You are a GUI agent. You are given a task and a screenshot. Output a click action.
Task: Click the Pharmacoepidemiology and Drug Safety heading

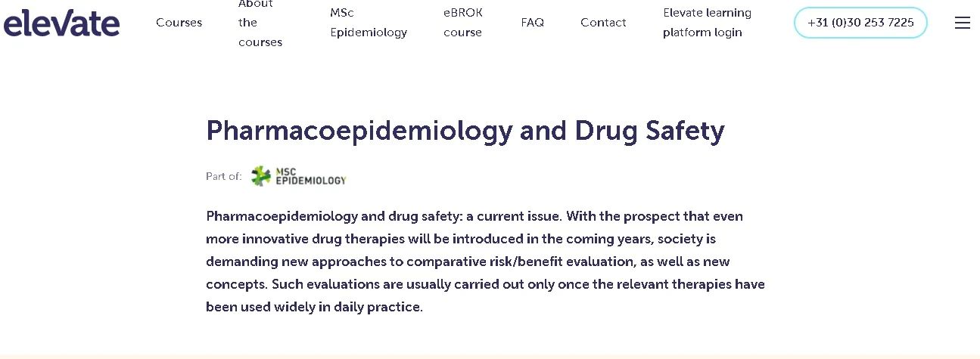click(x=465, y=131)
